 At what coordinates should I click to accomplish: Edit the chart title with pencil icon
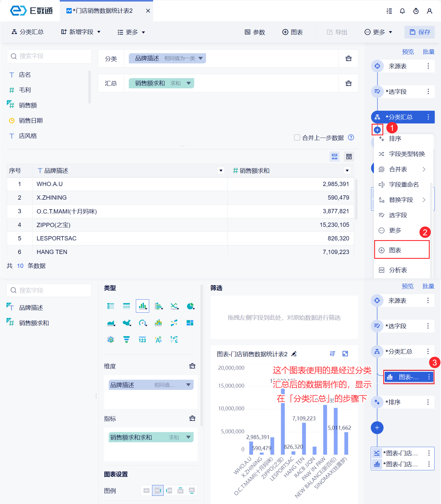pyautogui.click(x=294, y=354)
